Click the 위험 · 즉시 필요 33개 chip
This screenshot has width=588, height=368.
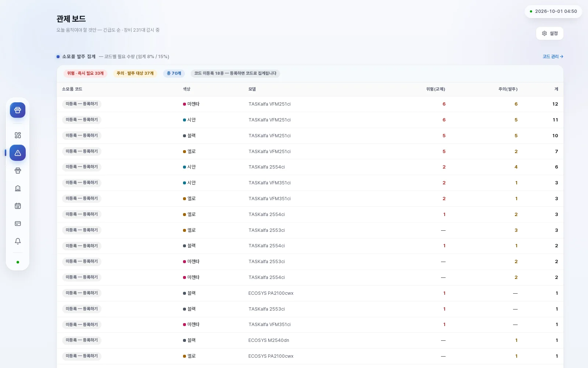tap(85, 73)
